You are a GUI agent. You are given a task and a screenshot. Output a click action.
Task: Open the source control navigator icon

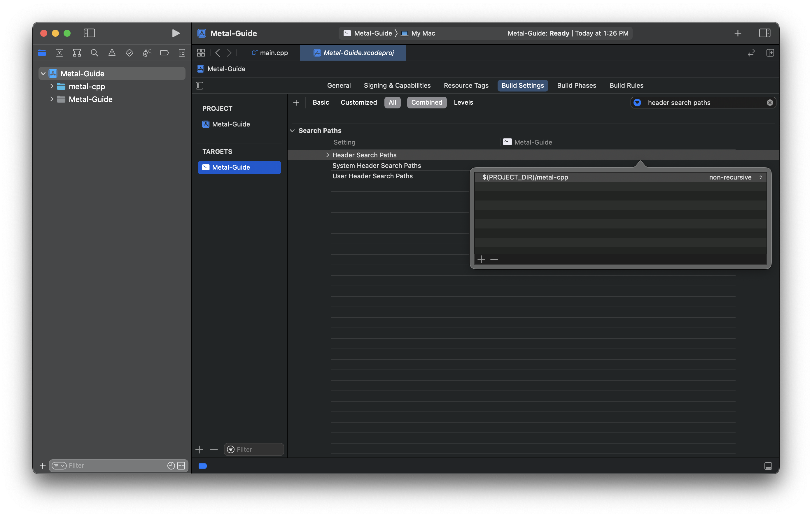(x=59, y=52)
